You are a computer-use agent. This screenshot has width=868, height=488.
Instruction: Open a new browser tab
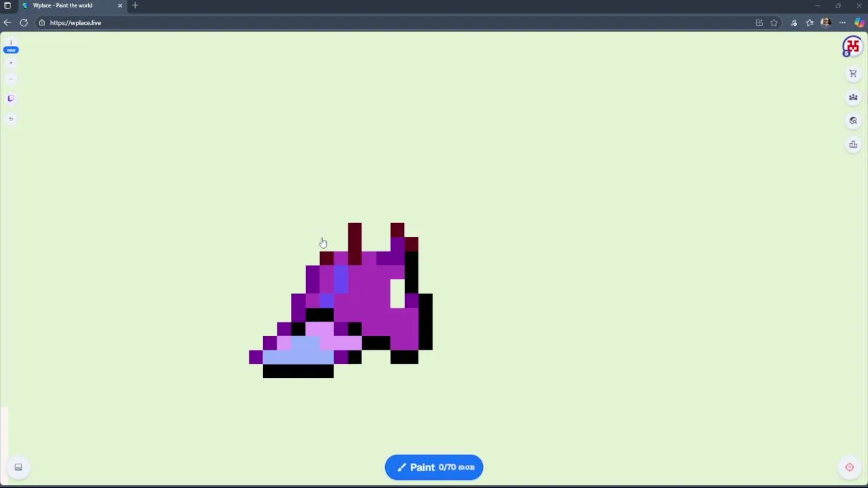click(x=135, y=5)
